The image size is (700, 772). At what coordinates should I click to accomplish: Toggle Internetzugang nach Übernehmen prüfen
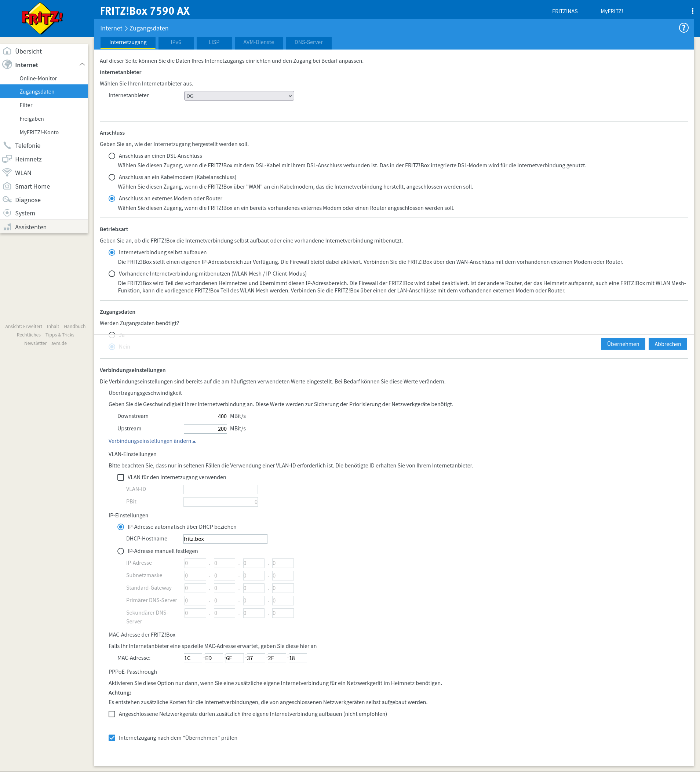tap(112, 738)
